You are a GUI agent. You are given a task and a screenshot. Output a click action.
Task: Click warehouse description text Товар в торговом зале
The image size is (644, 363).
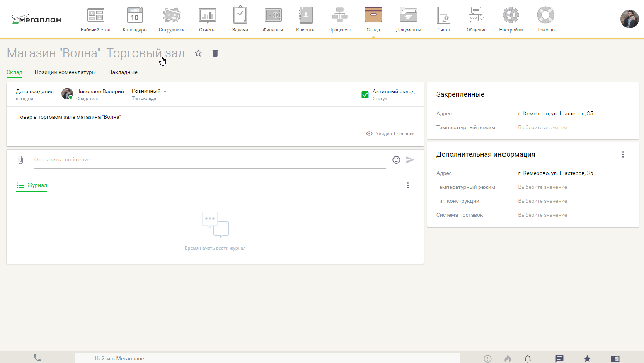pos(69,117)
